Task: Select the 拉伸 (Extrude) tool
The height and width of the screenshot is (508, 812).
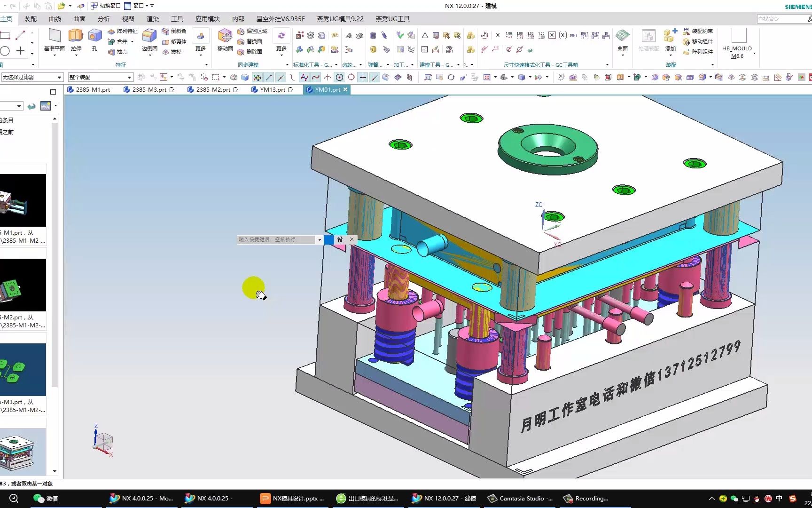Action: tap(76, 38)
